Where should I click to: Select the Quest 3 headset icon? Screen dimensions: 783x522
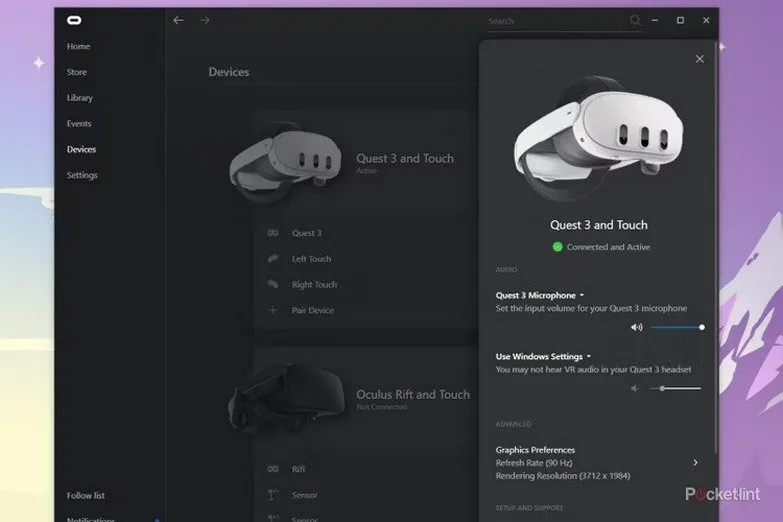pyautogui.click(x=273, y=233)
